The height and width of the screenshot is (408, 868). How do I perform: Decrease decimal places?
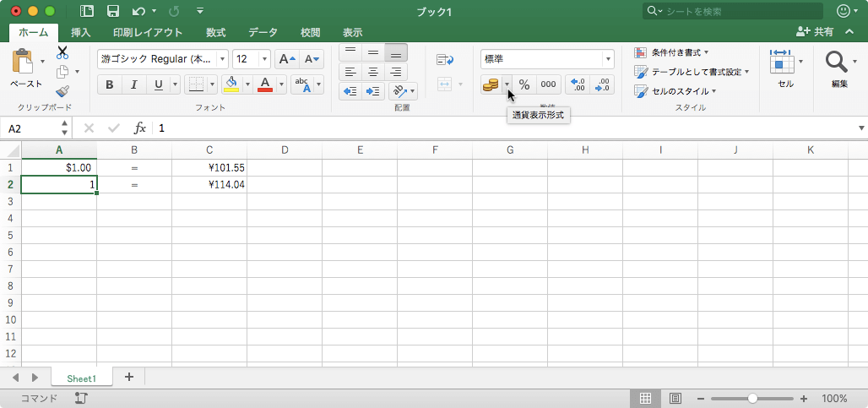tap(602, 84)
